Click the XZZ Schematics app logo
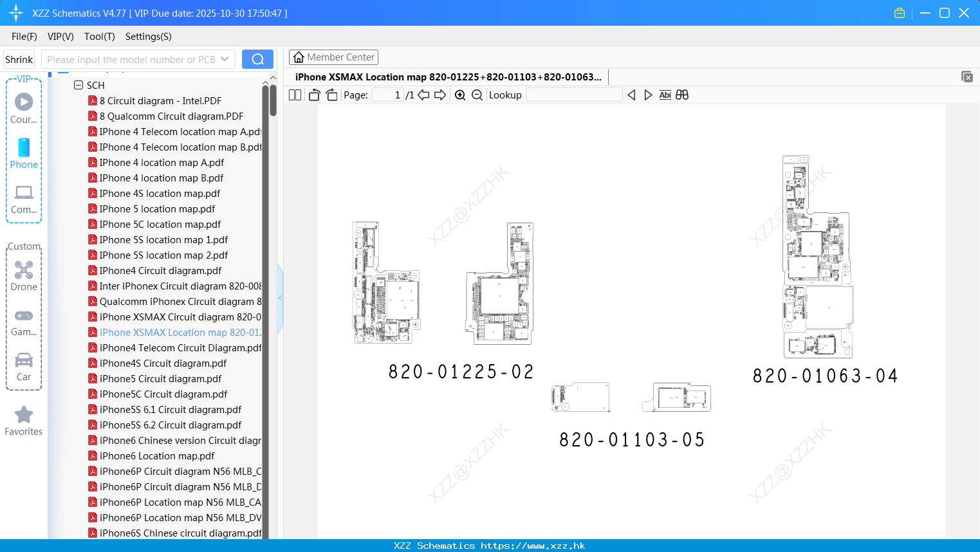 coord(15,13)
